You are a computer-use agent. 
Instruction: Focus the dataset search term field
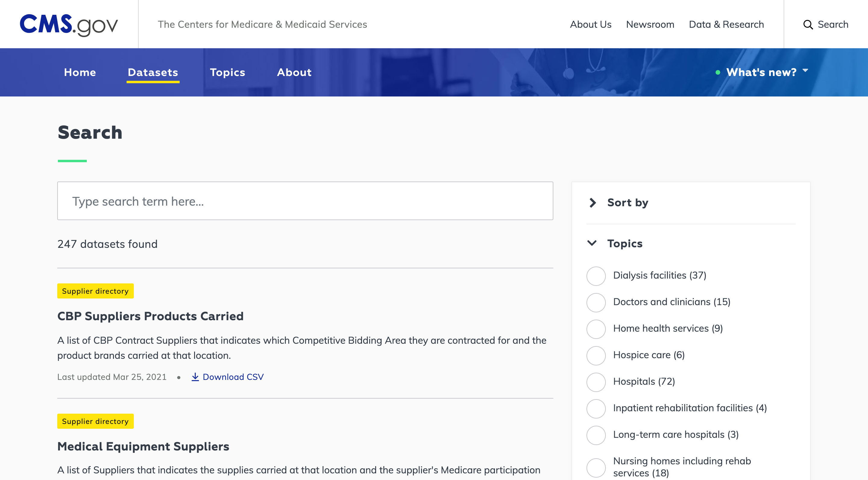(x=305, y=201)
